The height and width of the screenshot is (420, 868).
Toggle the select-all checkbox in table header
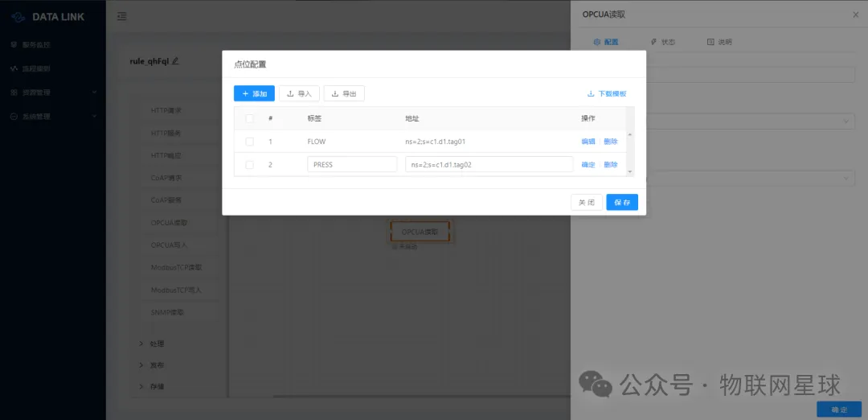[250, 118]
